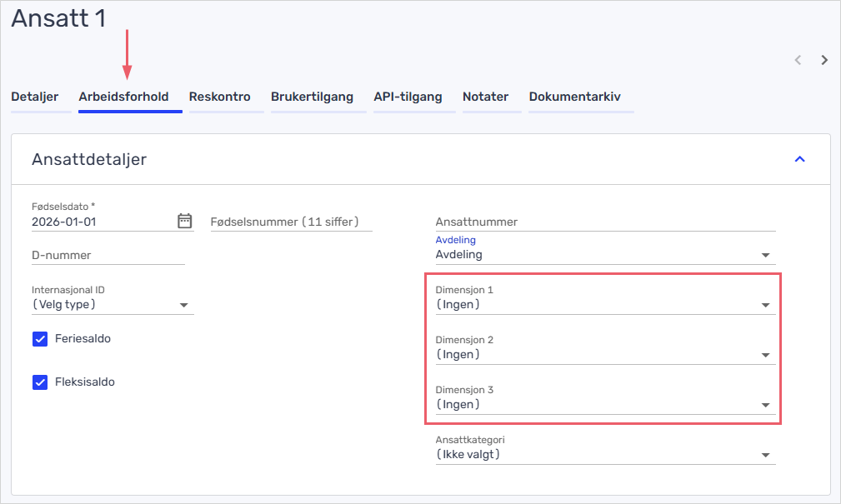
Task: Switch to the Notater tab
Action: point(485,97)
